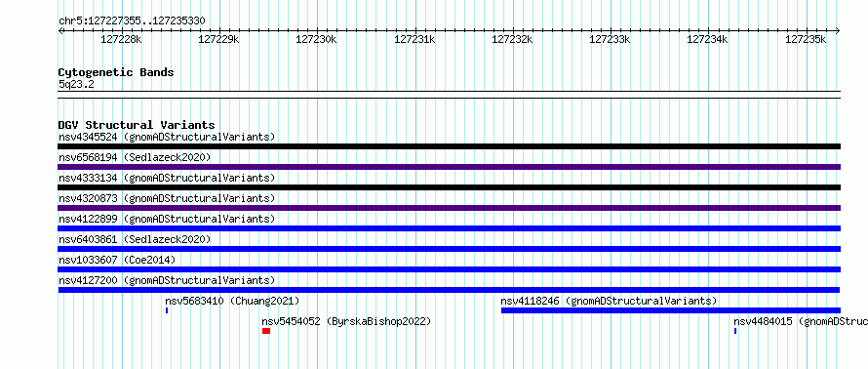Click the nsv4345524 gnomAD variant label
This screenshot has height=369, width=868.
[x=167, y=137]
